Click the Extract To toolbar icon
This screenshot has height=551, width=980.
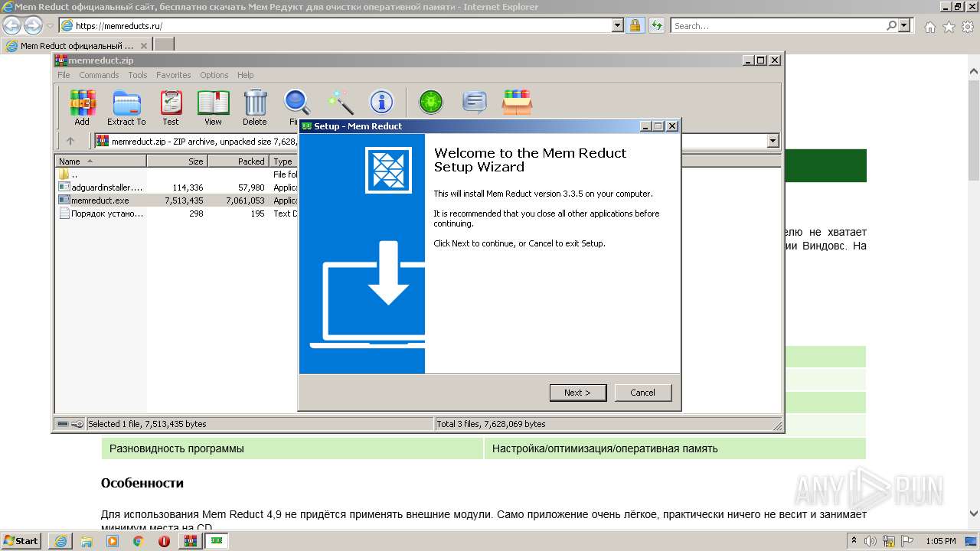(126, 107)
